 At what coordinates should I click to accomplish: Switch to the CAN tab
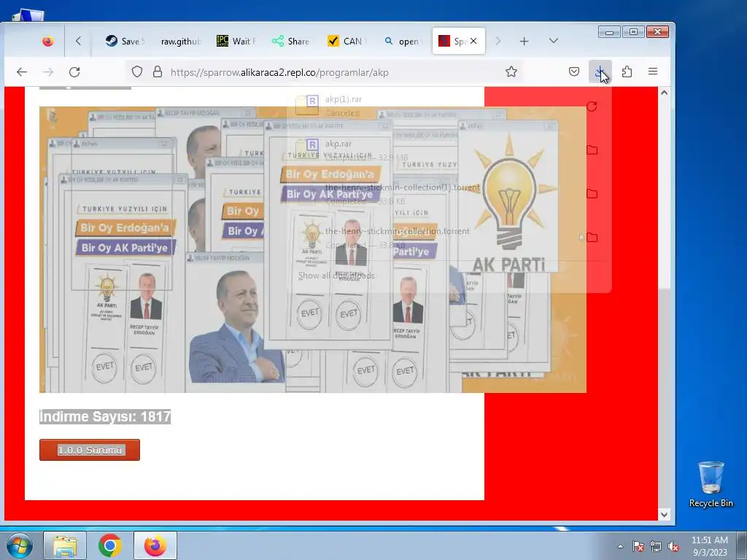coord(347,42)
